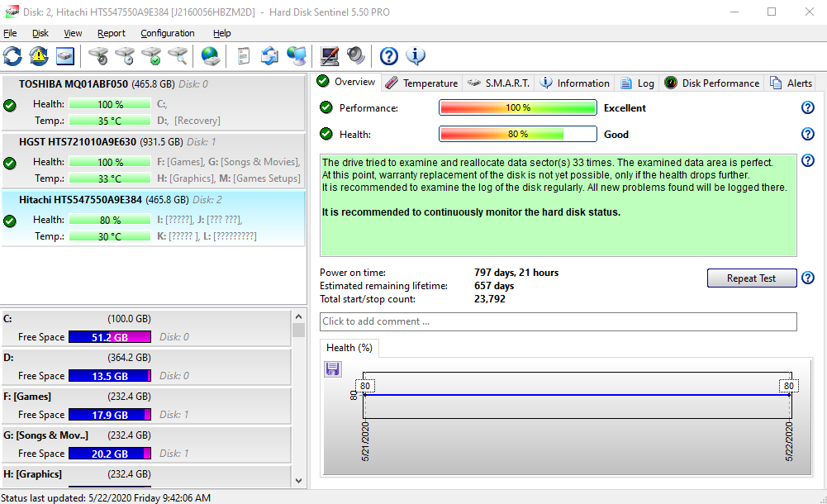Click the blue refresh arrows toolbar icon
The image size is (827, 504).
(x=12, y=56)
